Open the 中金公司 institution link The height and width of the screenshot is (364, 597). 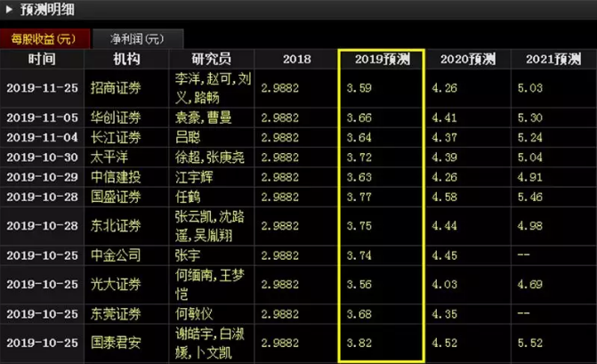pos(116,255)
